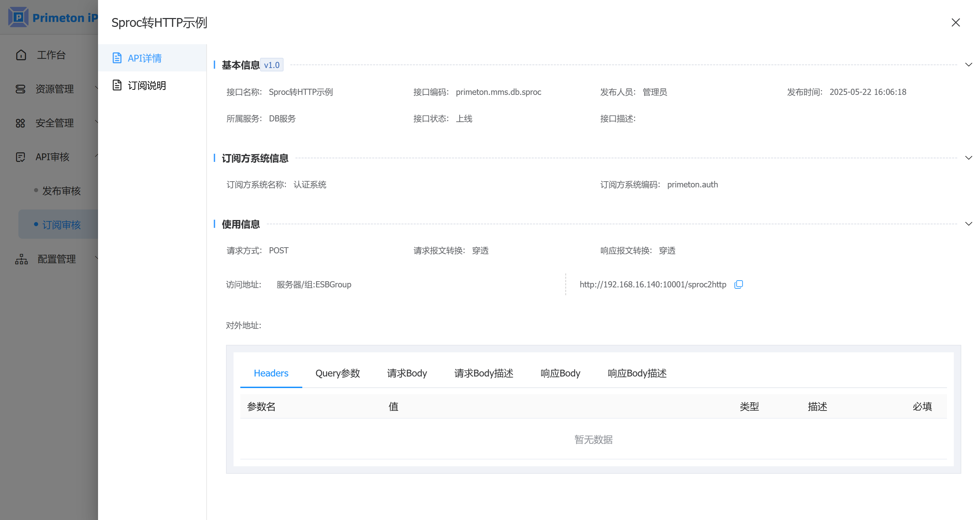Open the 请求Body tab
980x520 pixels.
(x=407, y=373)
